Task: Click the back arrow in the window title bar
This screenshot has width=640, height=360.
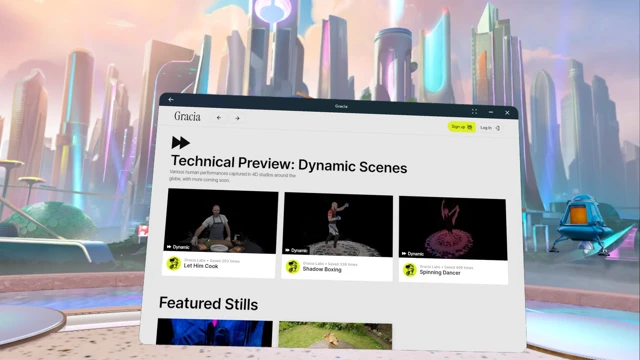Action: click(x=171, y=100)
